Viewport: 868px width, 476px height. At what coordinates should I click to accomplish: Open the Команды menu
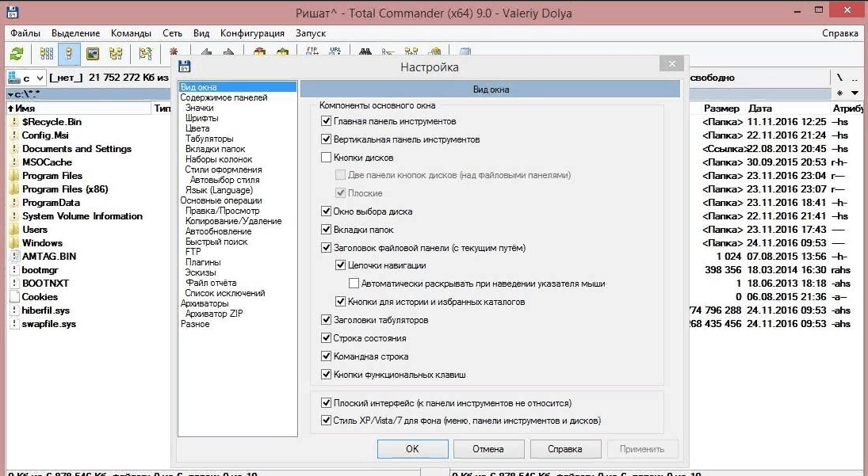point(131,33)
